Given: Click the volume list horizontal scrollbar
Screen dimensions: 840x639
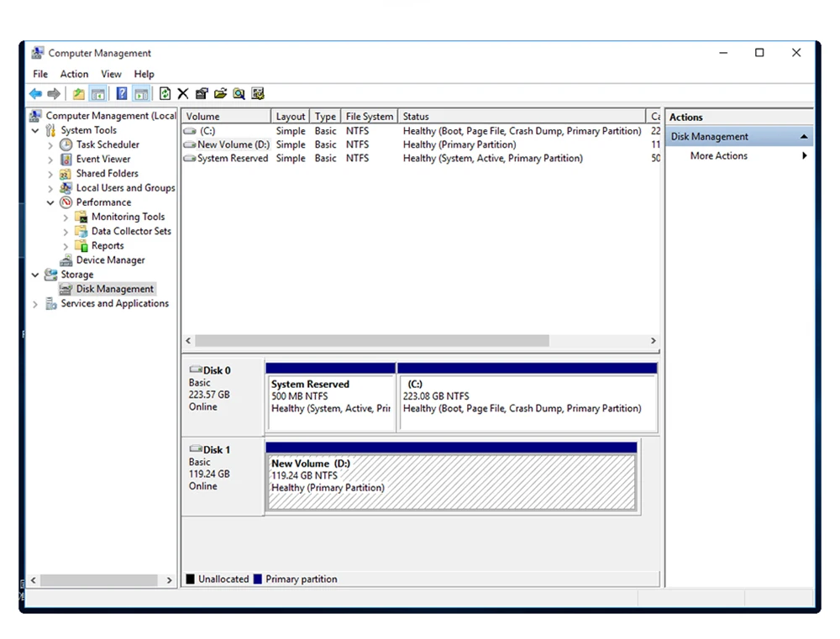Looking at the screenshot, I should [x=372, y=341].
